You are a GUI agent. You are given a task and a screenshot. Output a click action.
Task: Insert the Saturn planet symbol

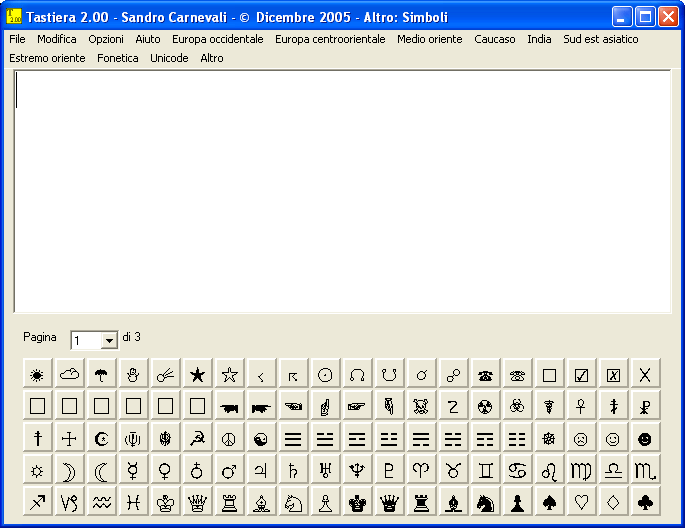click(293, 469)
